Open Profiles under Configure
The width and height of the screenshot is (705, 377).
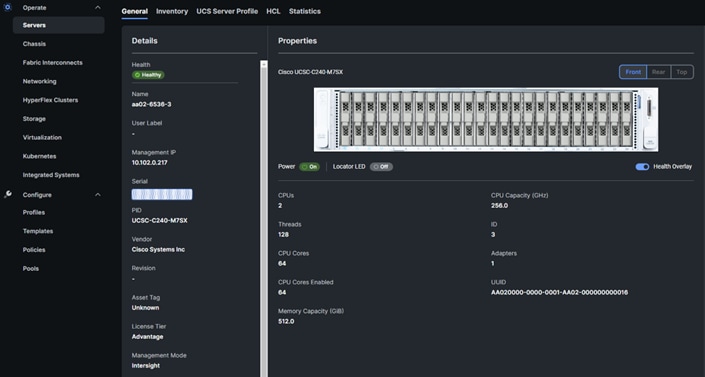pyautogui.click(x=34, y=212)
